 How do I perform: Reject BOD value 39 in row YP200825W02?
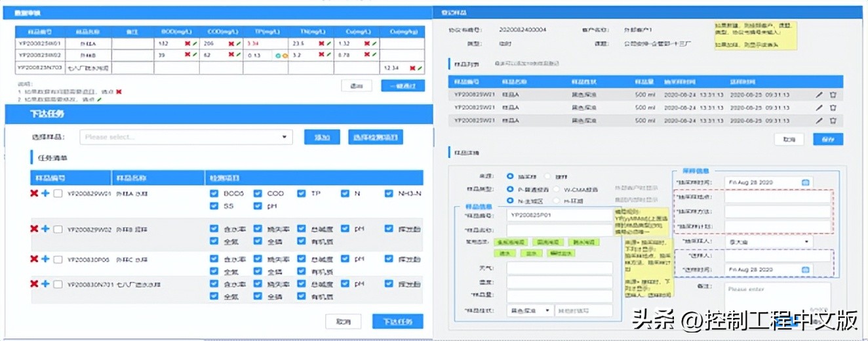[187, 55]
